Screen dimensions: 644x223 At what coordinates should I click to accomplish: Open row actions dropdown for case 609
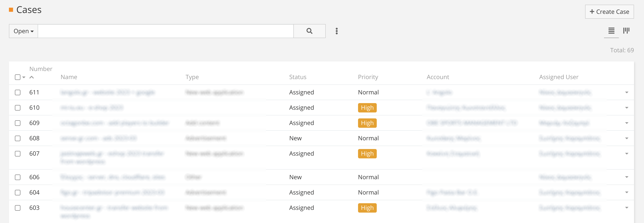tap(627, 123)
